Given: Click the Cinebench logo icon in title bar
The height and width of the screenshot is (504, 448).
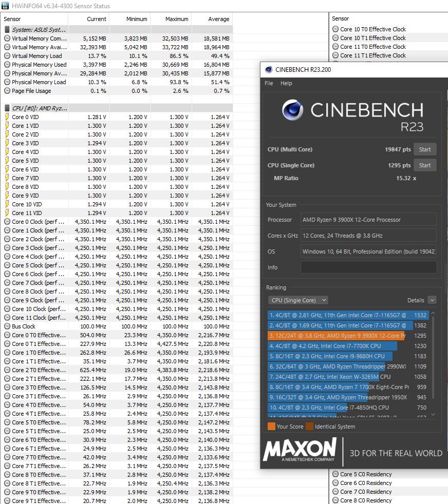Looking at the screenshot, I should [268, 69].
